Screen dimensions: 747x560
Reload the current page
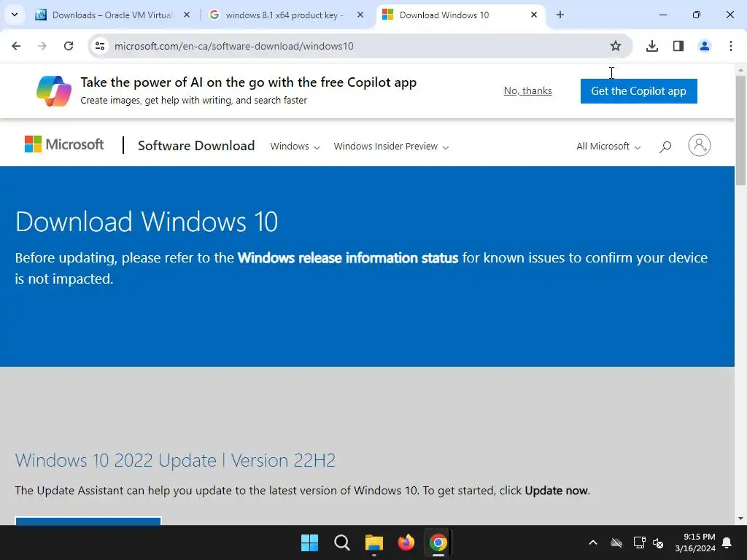coord(69,46)
